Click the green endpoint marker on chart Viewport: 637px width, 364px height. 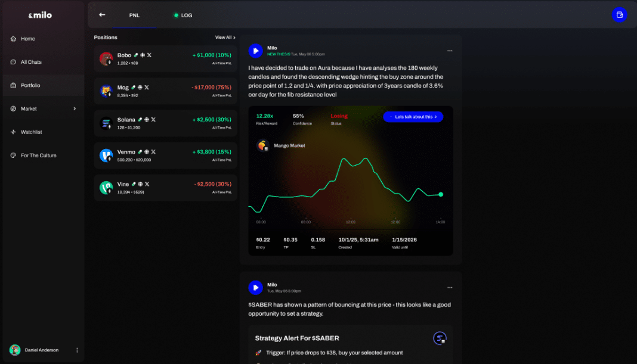pos(441,194)
